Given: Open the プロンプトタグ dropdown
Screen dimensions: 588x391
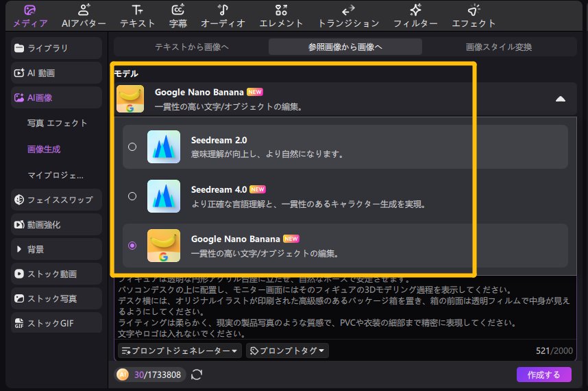Looking at the screenshot, I should (x=287, y=351).
